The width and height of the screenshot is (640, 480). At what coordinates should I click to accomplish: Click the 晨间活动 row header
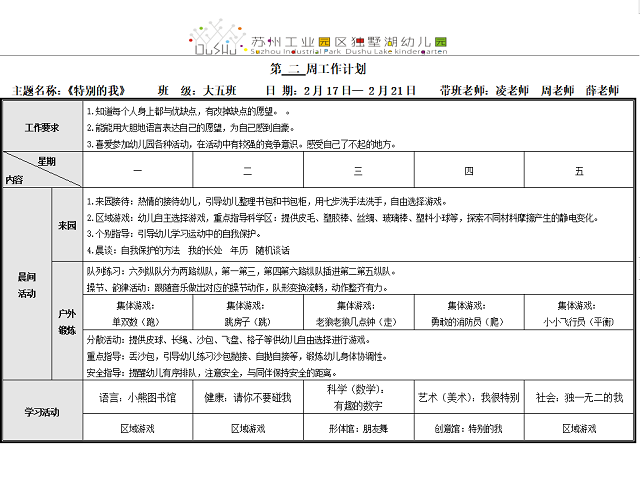[x=27, y=285]
